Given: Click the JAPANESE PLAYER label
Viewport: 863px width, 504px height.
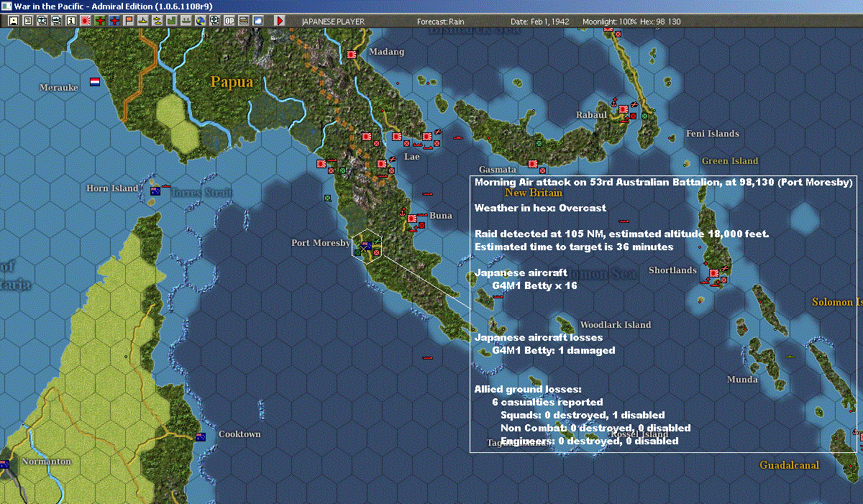Looking at the screenshot, I should (x=332, y=22).
